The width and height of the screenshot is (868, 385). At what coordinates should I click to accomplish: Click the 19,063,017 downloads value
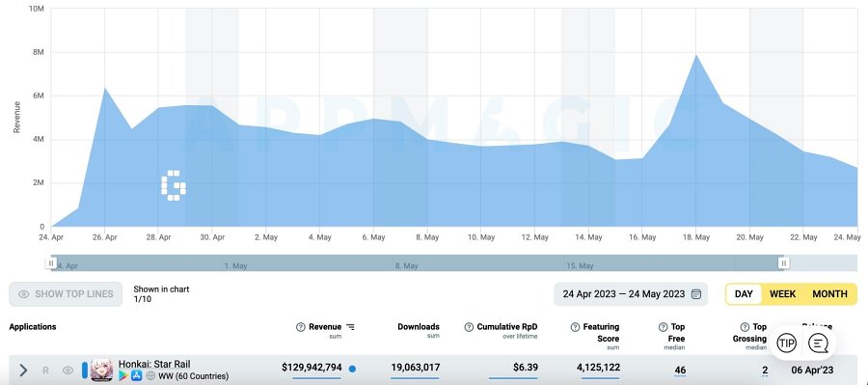415,368
